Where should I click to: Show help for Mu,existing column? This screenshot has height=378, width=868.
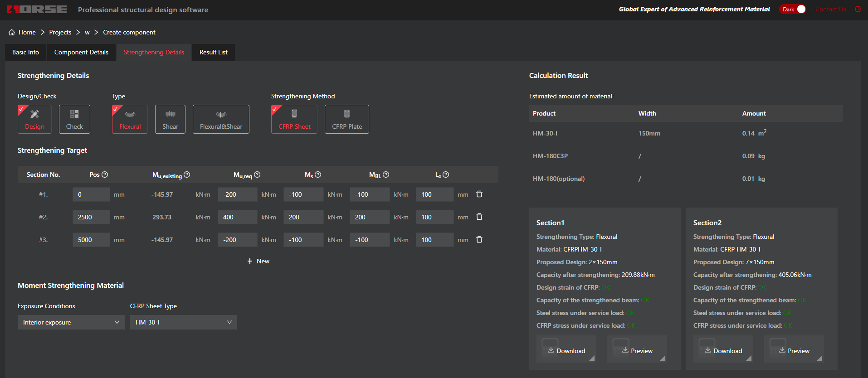click(187, 174)
